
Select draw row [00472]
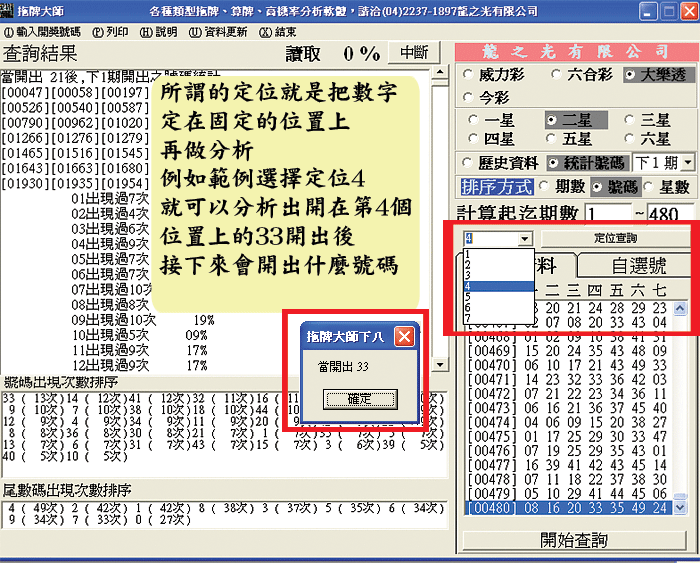[568, 393]
